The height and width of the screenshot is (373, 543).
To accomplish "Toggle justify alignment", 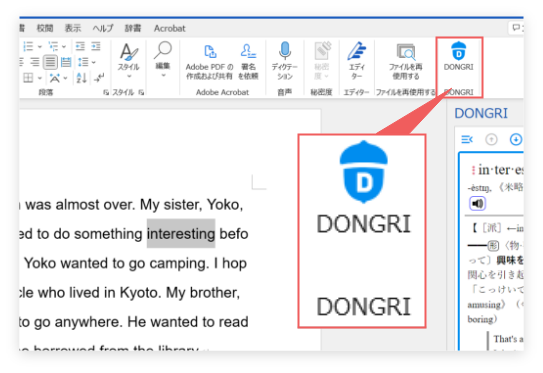I will (x=50, y=62).
